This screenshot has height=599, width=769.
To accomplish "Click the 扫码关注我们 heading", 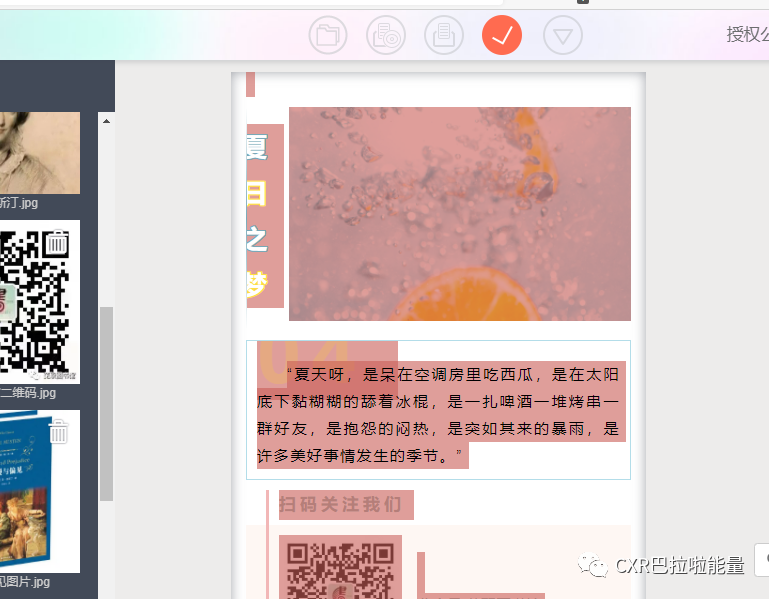I will pos(340,504).
